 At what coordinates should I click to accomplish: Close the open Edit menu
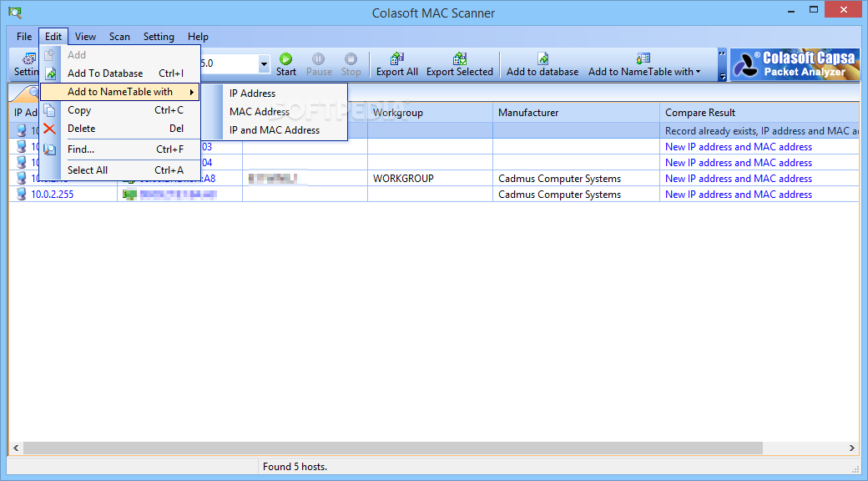click(53, 37)
